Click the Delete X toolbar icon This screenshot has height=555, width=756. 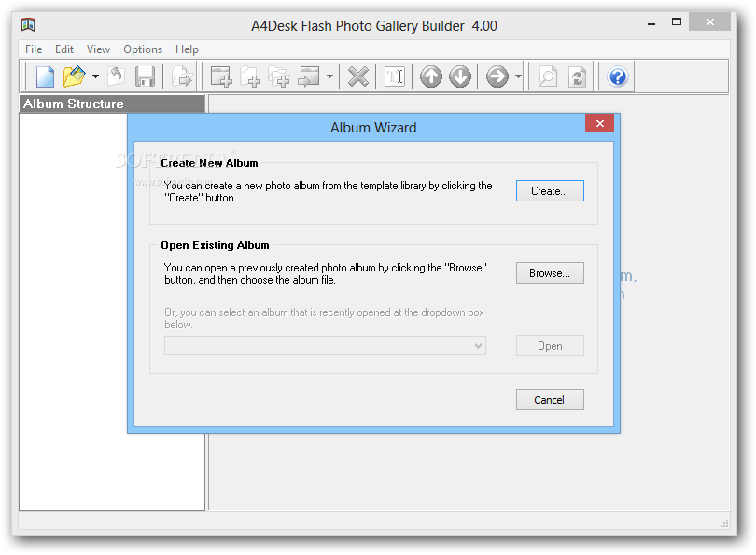(357, 76)
